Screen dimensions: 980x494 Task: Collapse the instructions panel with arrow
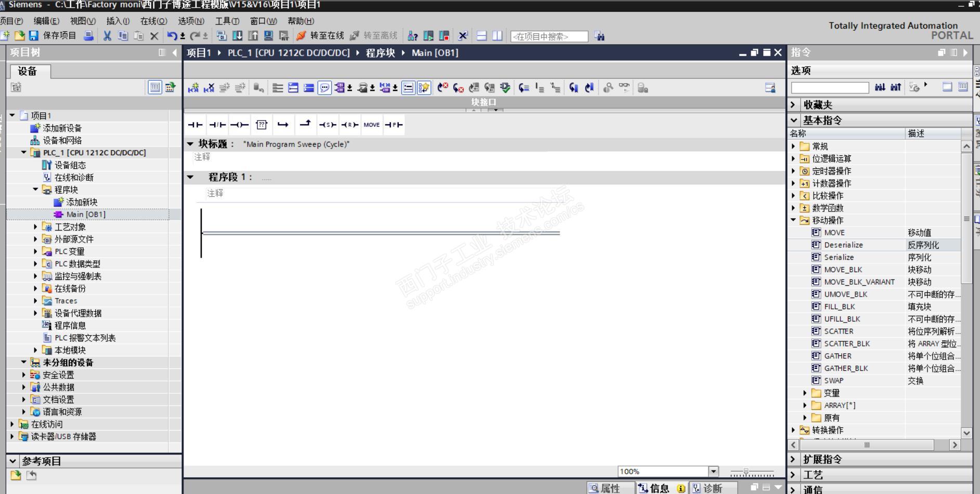[x=965, y=52]
